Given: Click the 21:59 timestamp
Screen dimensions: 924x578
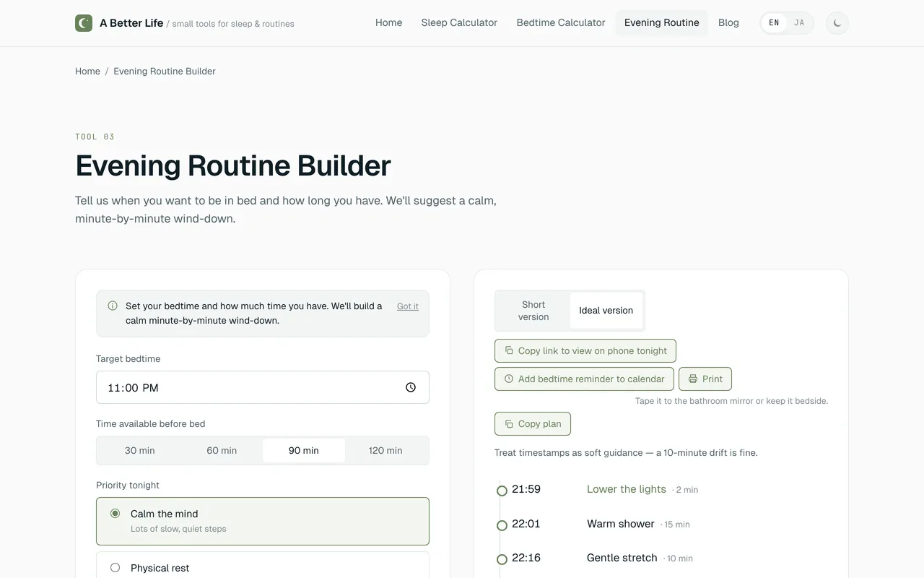Looking at the screenshot, I should [x=526, y=489].
